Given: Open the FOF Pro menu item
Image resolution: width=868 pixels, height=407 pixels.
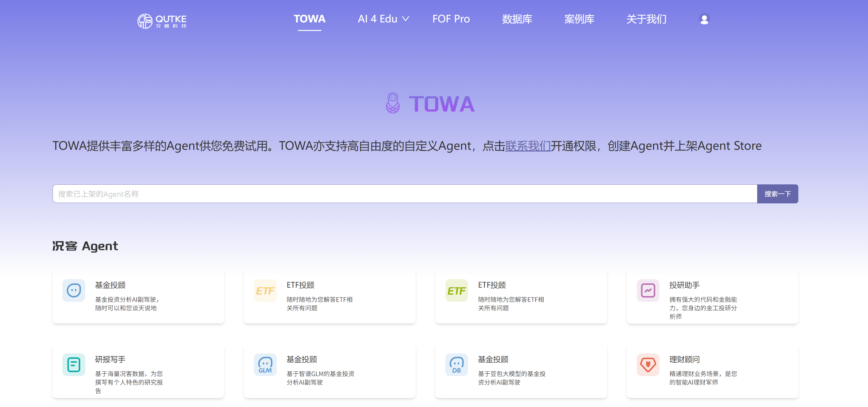Looking at the screenshot, I should [451, 19].
